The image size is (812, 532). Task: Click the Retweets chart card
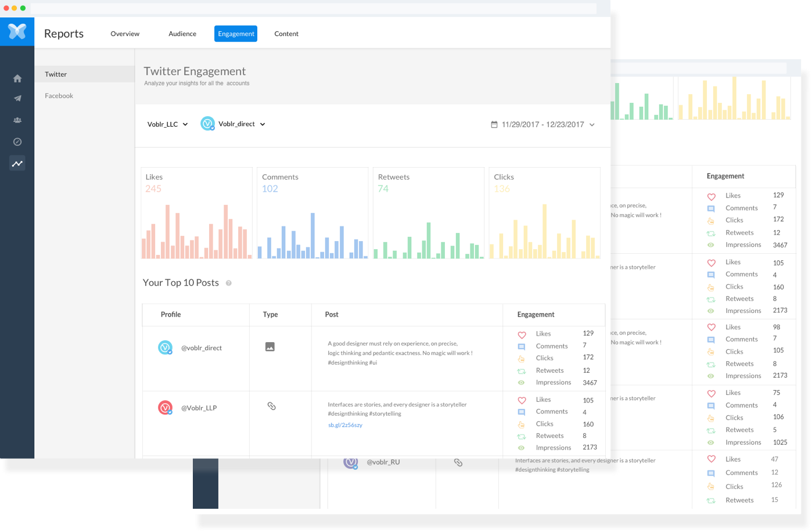pyautogui.click(x=429, y=213)
